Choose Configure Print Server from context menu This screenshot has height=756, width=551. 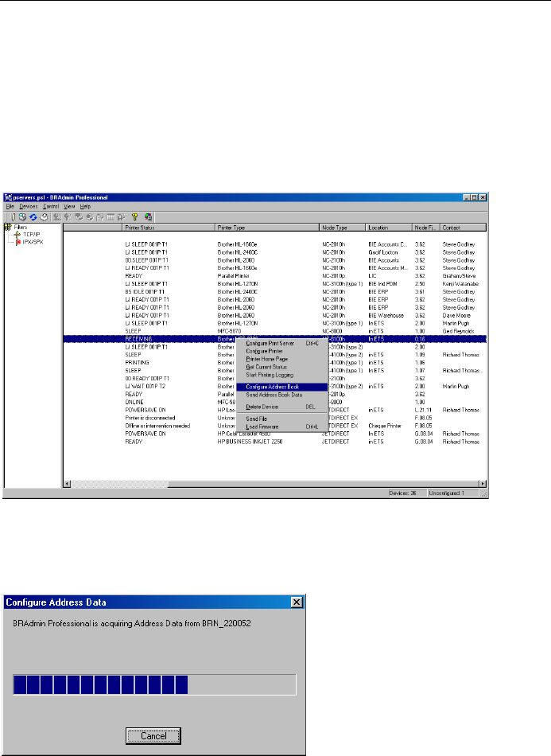click(282, 343)
